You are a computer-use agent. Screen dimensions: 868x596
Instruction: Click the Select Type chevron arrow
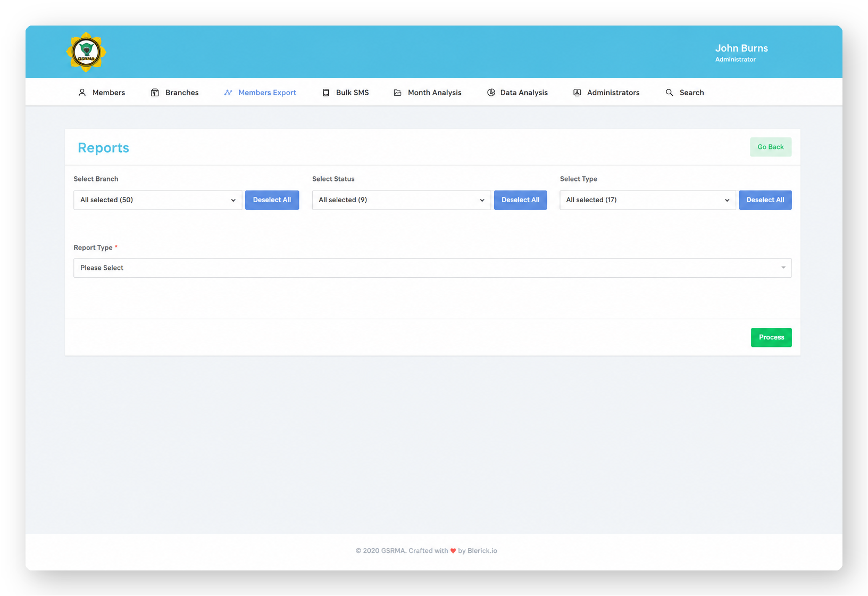tap(727, 201)
